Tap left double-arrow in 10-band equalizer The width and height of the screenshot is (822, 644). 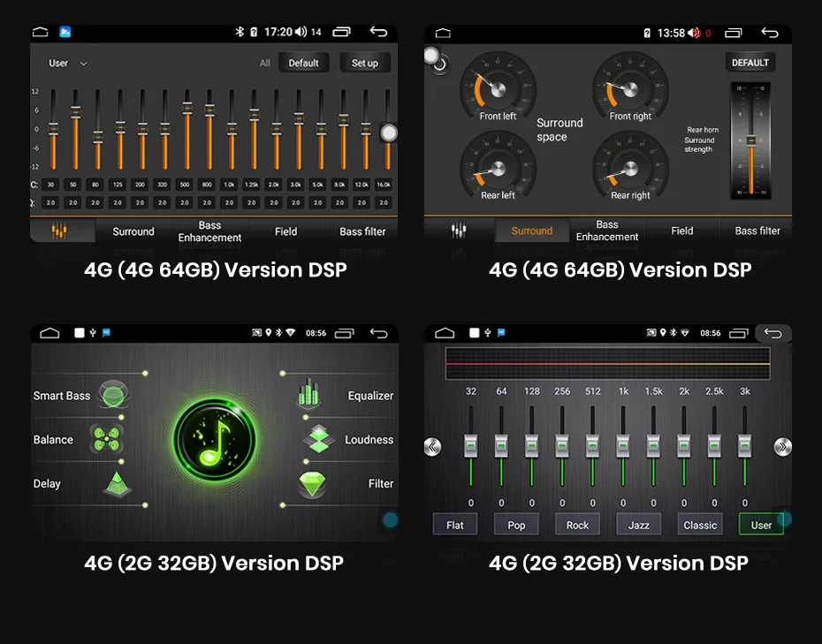[432, 447]
